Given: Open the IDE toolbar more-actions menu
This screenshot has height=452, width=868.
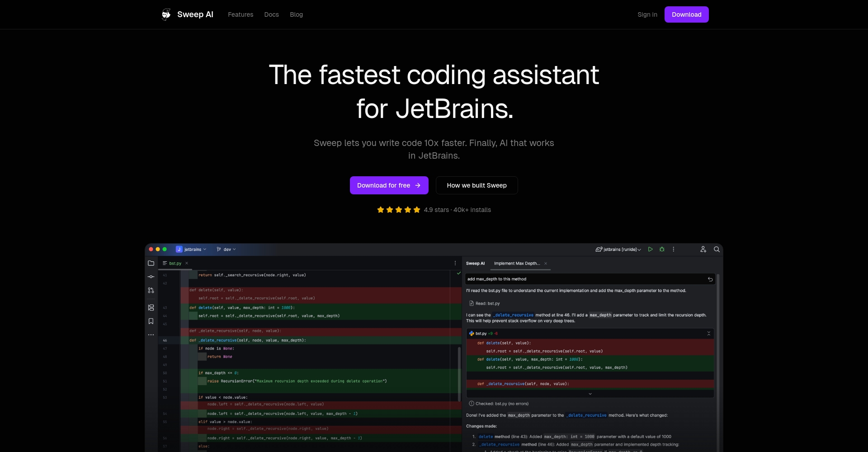Looking at the screenshot, I should tap(674, 250).
